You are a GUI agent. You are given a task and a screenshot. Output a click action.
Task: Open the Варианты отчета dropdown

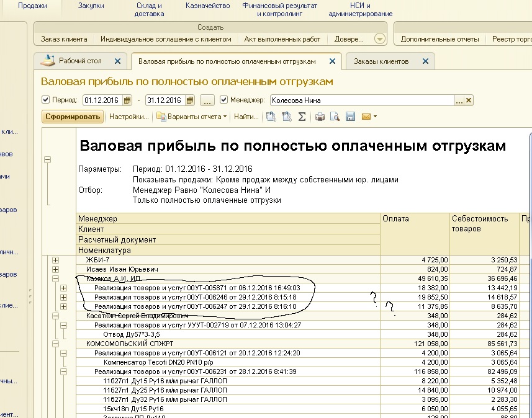[191, 117]
